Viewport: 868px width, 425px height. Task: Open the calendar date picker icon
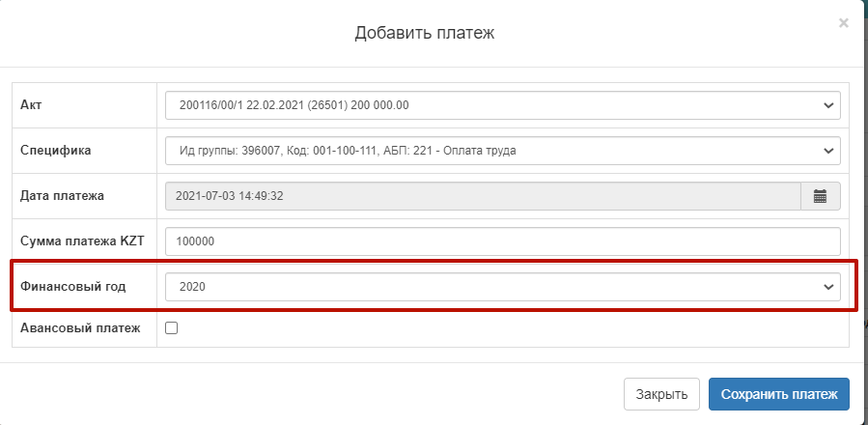point(820,196)
